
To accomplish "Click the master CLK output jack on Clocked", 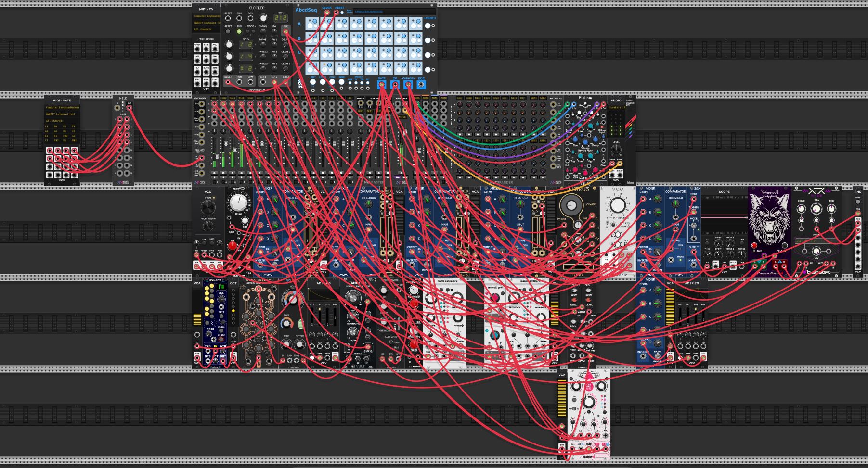I will (285, 32).
